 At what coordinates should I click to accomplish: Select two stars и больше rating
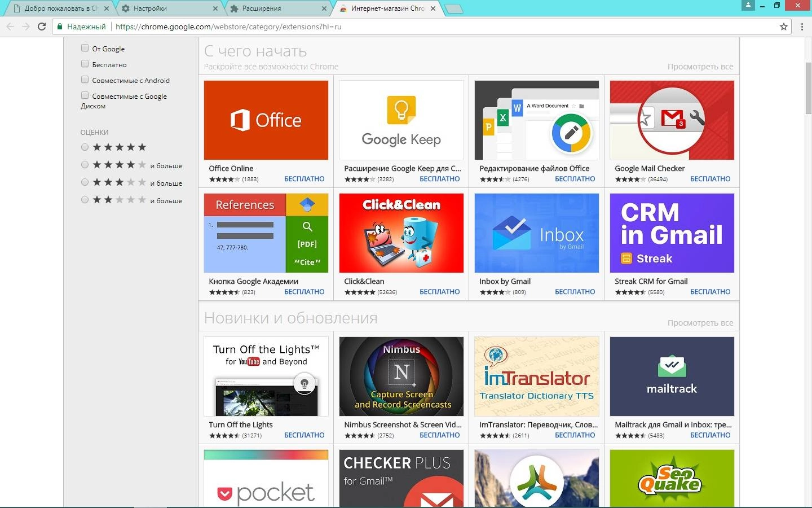click(x=85, y=200)
